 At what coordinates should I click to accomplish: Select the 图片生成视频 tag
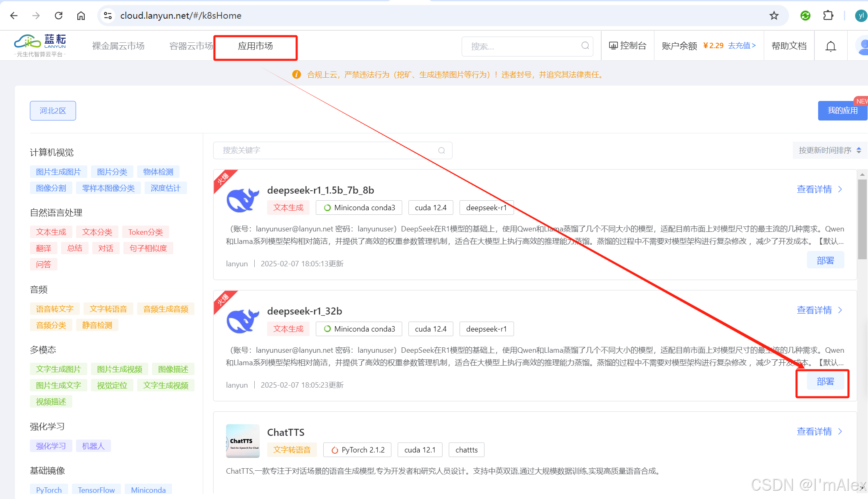pyautogui.click(x=120, y=369)
